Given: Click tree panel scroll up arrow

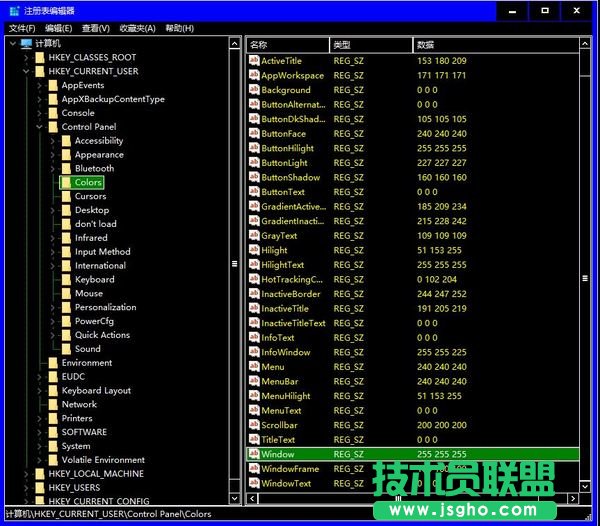Looking at the screenshot, I should tap(235, 44).
